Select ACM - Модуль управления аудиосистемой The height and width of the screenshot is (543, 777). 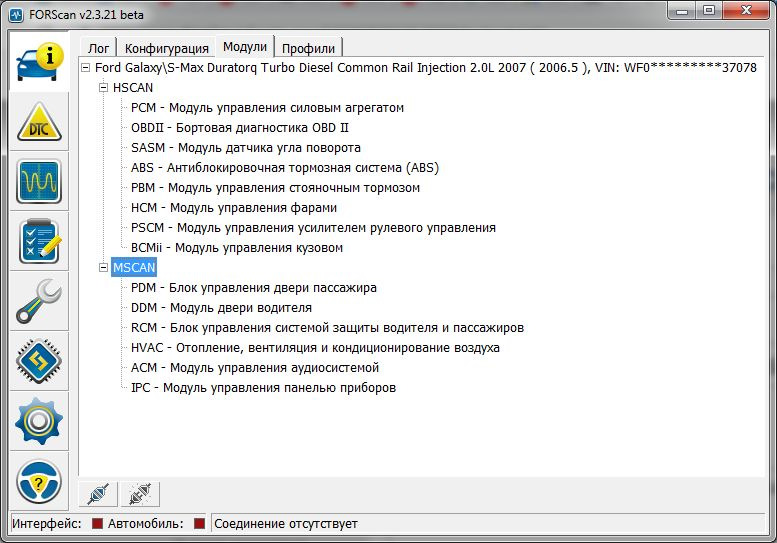point(255,368)
